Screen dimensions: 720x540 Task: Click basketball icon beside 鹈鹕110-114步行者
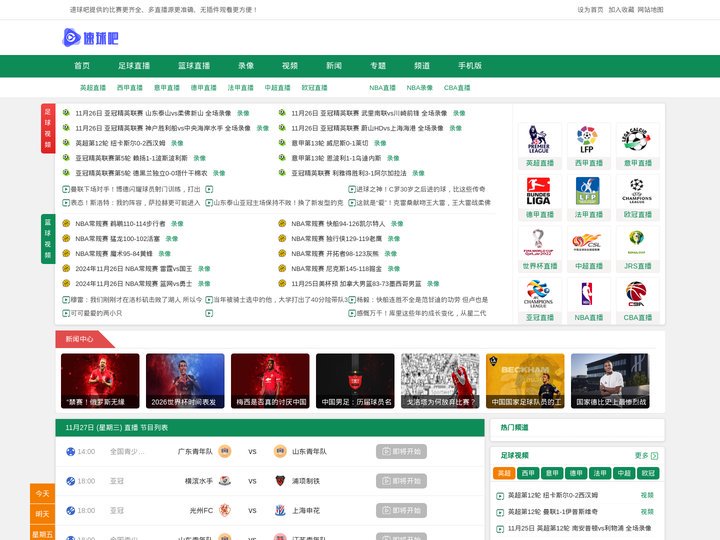(x=66, y=224)
